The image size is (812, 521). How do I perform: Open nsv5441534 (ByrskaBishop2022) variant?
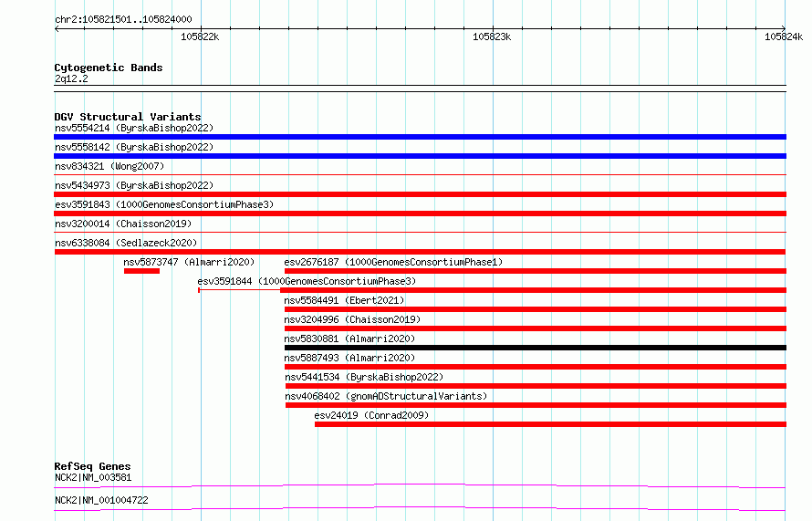click(364, 377)
